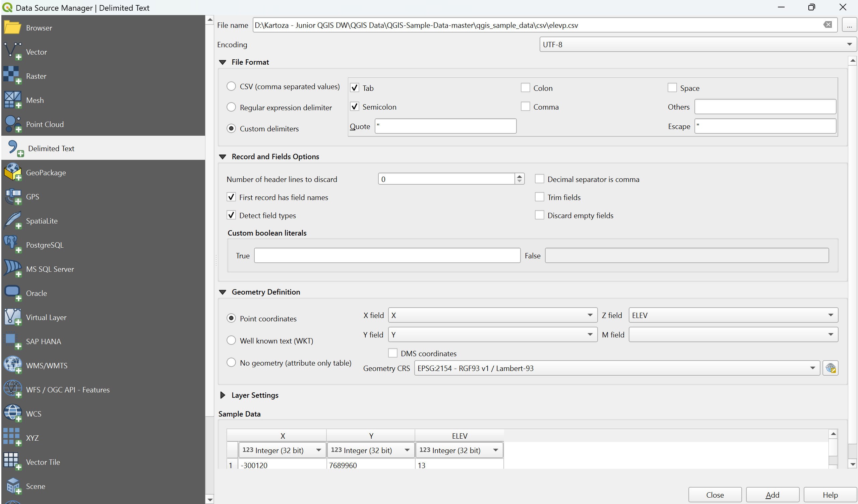Toggle Detect field types checkbox
The height and width of the screenshot is (504, 858).
pos(231,215)
